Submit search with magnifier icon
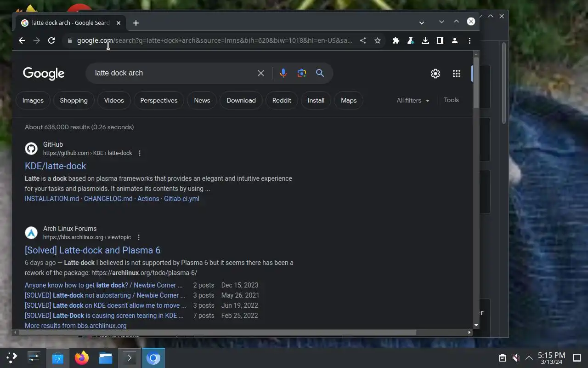588x368 pixels. click(320, 73)
